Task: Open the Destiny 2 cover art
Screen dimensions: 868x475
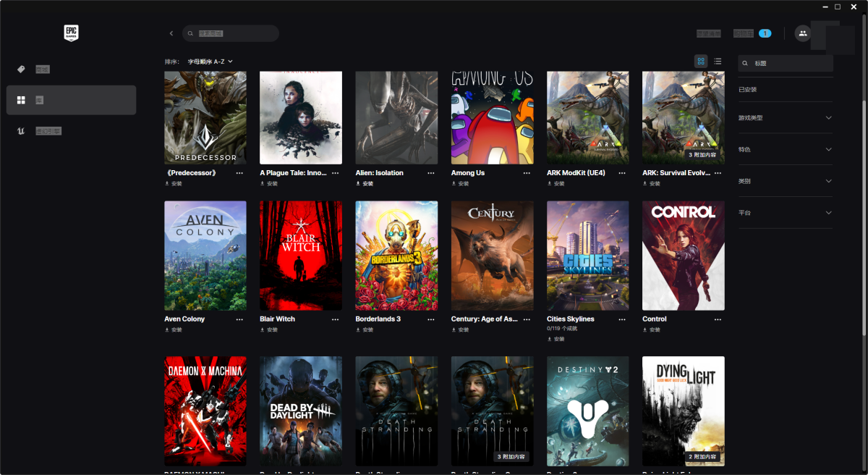Action: tap(588, 411)
